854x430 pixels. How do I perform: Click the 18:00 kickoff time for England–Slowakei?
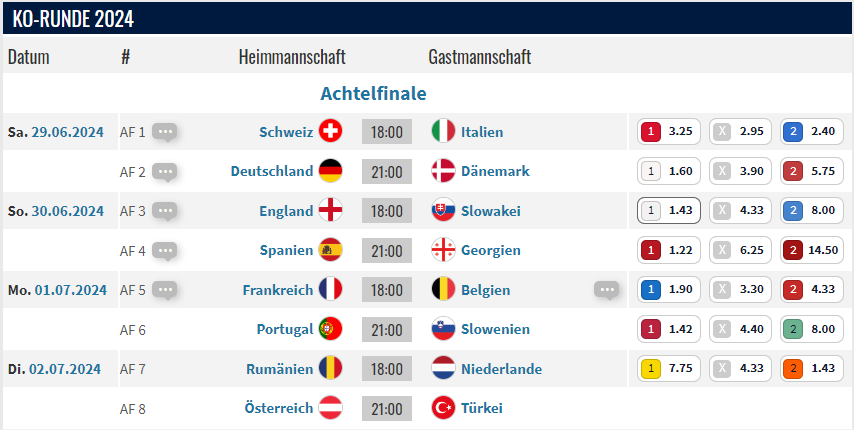(387, 211)
